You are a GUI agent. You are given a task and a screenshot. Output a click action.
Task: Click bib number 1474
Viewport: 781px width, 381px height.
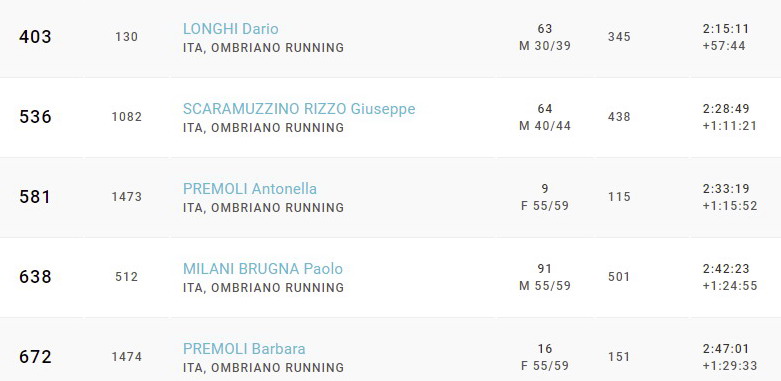[127, 357]
